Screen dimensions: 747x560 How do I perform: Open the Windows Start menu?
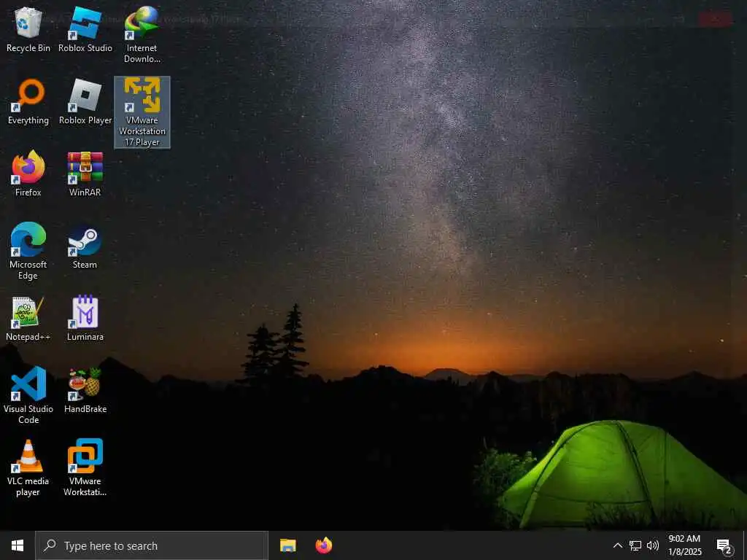pyautogui.click(x=18, y=545)
